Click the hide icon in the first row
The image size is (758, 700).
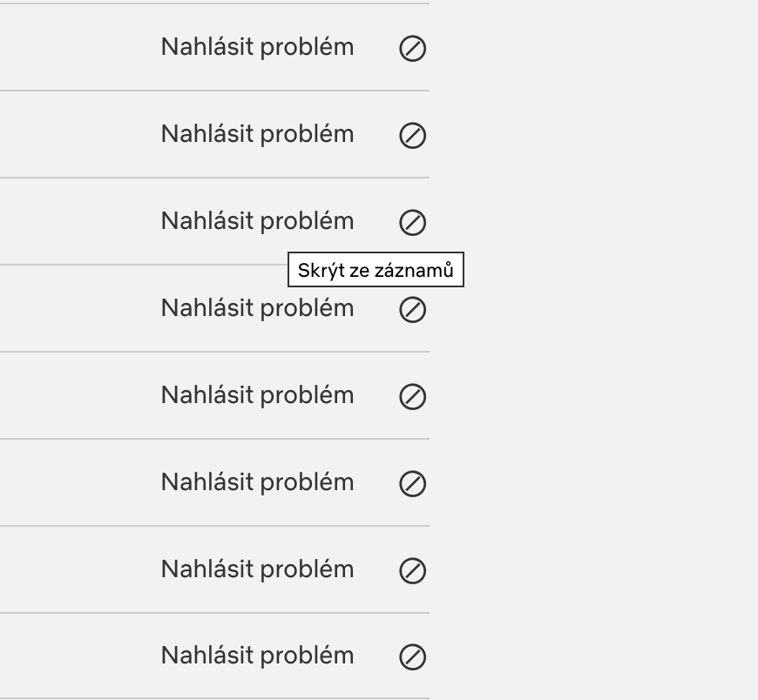click(x=412, y=49)
